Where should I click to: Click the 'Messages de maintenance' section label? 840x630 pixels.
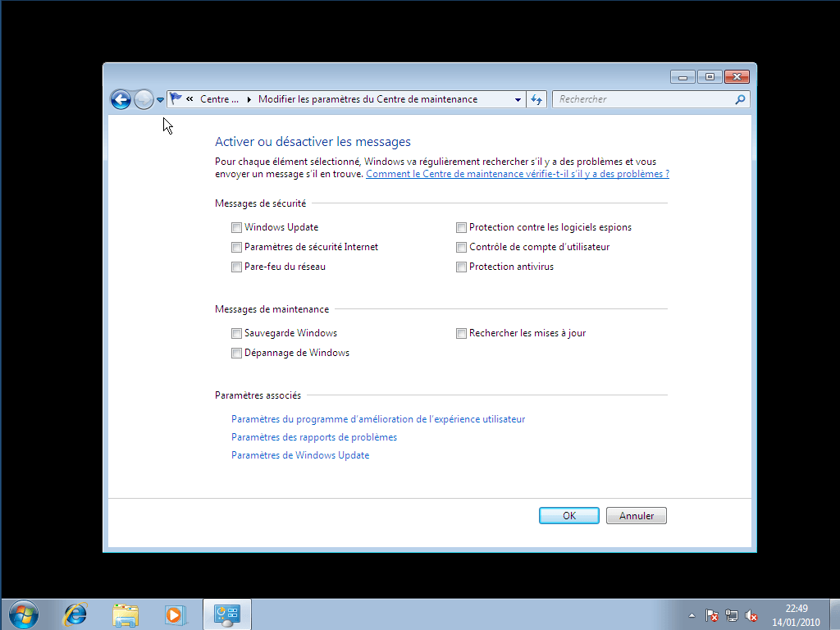(272, 309)
